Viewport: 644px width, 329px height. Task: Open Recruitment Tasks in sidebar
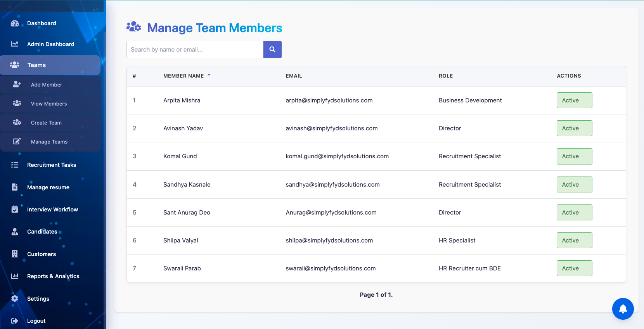tap(51, 165)
